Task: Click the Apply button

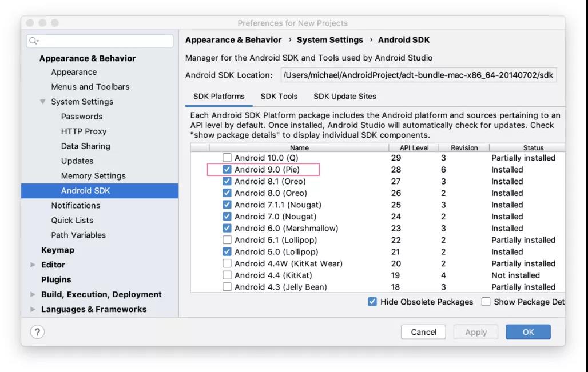Action: pos(476,332)
